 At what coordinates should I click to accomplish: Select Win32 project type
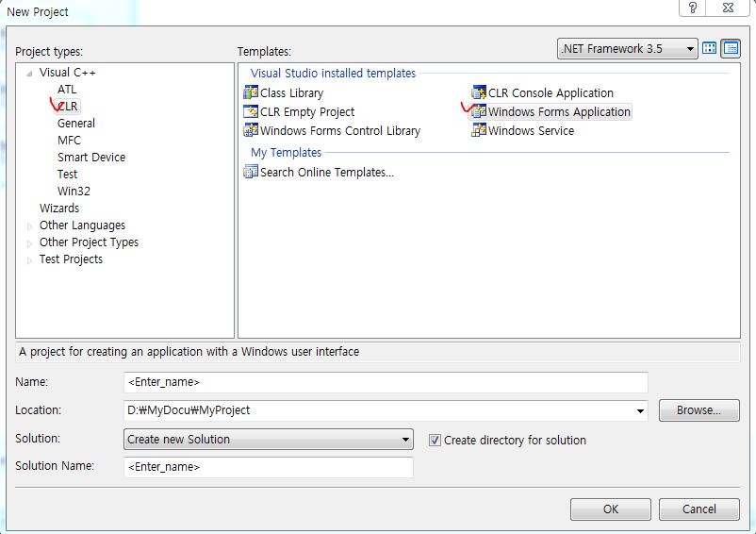pyautogui.click(x=74, y=191)
